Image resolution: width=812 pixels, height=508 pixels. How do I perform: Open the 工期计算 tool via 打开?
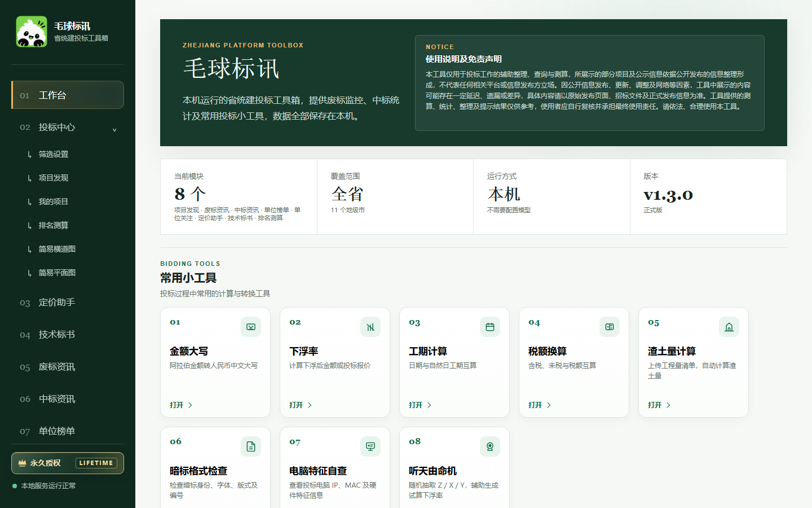[x=420, y=405]
